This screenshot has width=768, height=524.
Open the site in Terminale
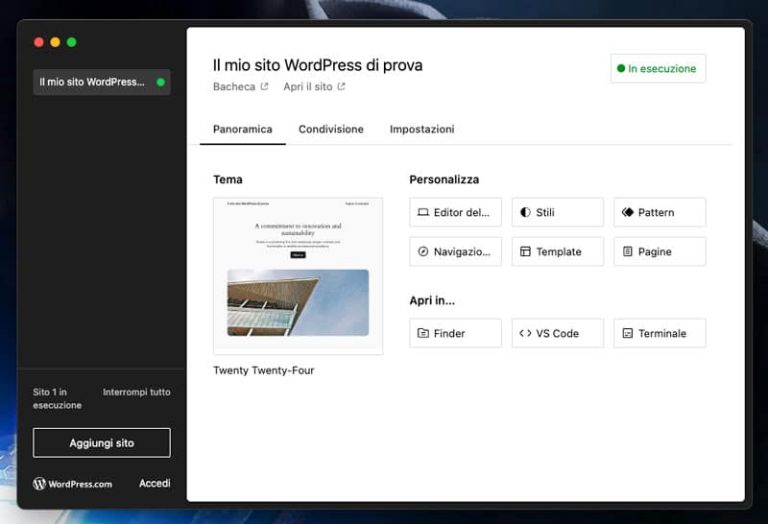(659, 333)
